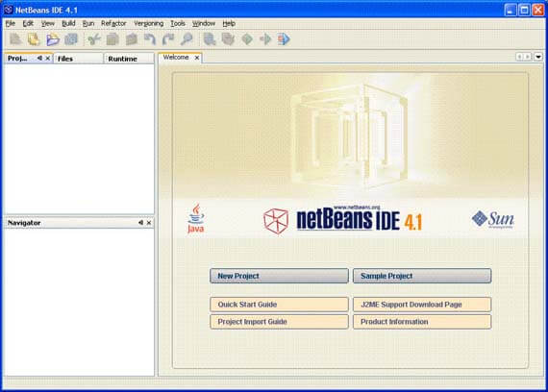The image size is (548, 392).
Task: Click the Run Main Project icon
Action: pos(247,39)
